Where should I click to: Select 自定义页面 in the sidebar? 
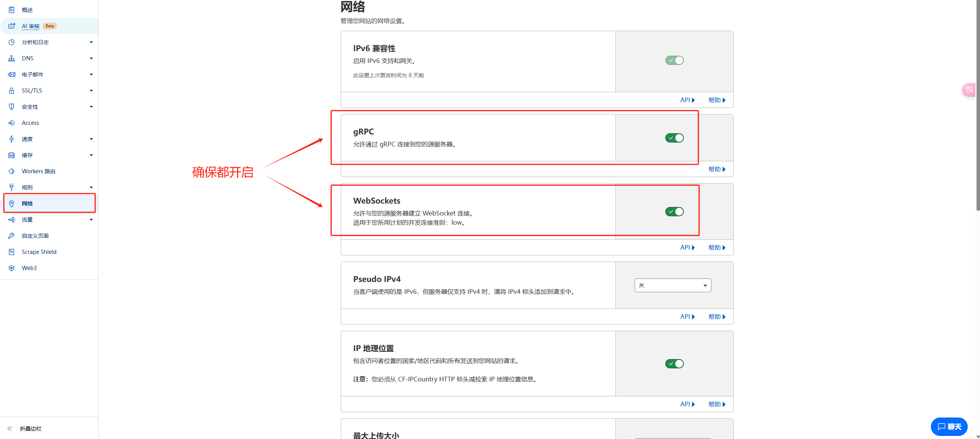[x=35, y=236]
